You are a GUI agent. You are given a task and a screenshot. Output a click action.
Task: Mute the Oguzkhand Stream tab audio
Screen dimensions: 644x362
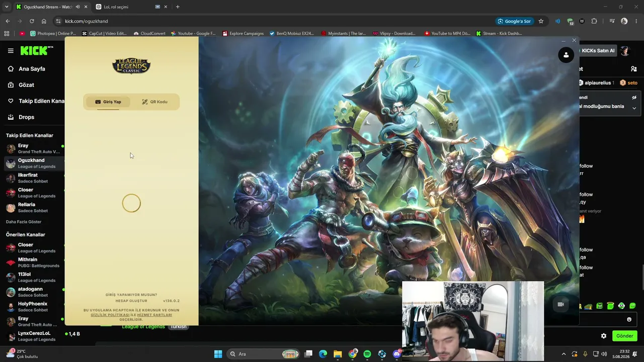77,7
